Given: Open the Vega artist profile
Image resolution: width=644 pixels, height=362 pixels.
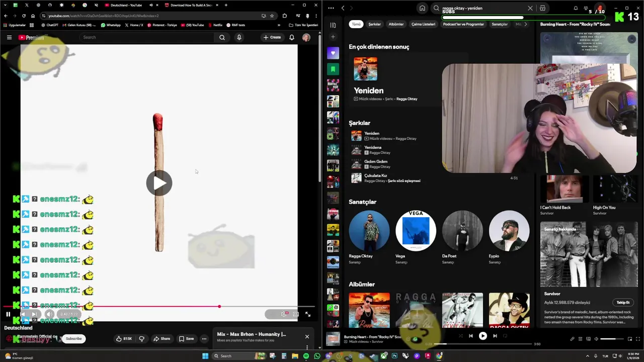Looking at the screenshot, I should 416,237.
